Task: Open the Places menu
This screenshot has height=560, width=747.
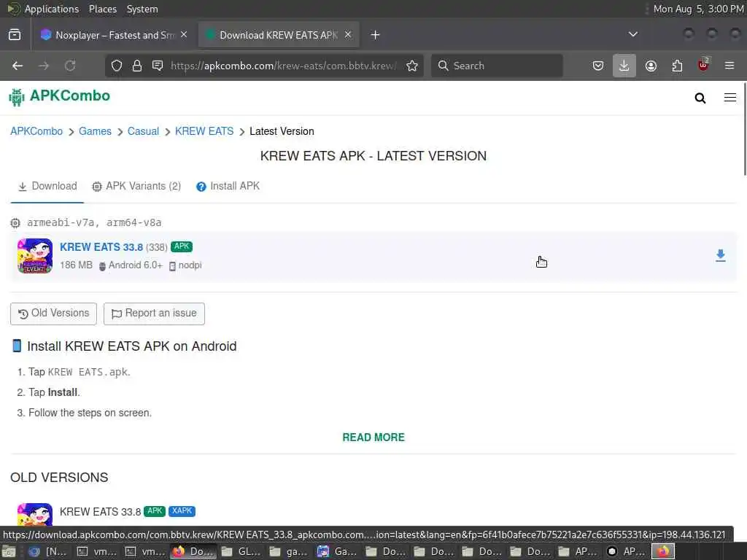Action: tap(103, 9)
